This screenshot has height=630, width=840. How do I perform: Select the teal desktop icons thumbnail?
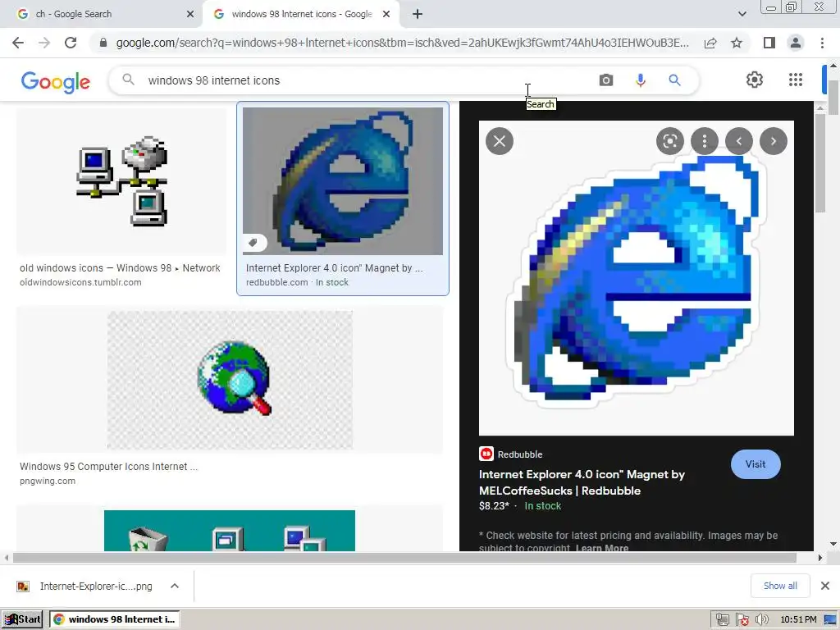230,531
